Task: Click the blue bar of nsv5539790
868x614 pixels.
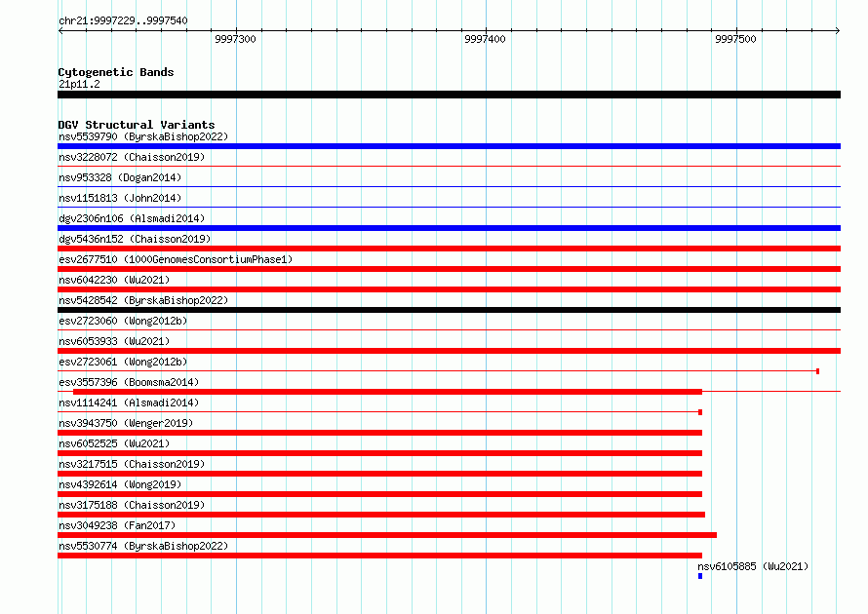Action: coord(449,146)
